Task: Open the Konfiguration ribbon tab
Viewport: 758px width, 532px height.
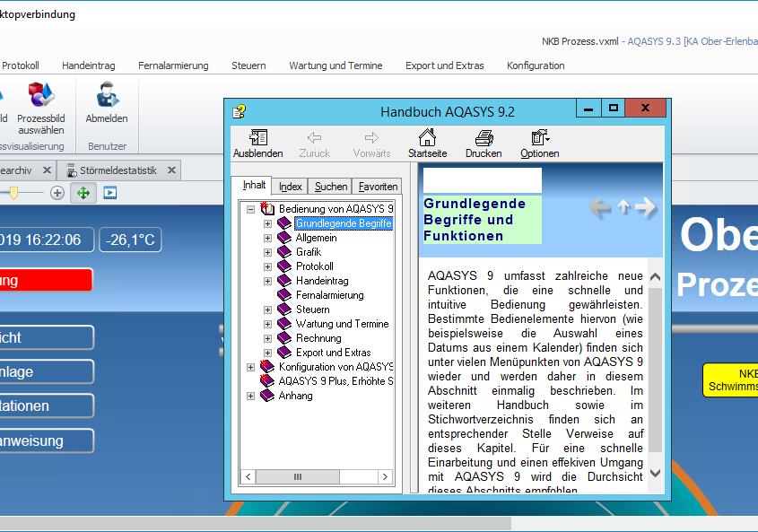Action: [x=536, y=65]
